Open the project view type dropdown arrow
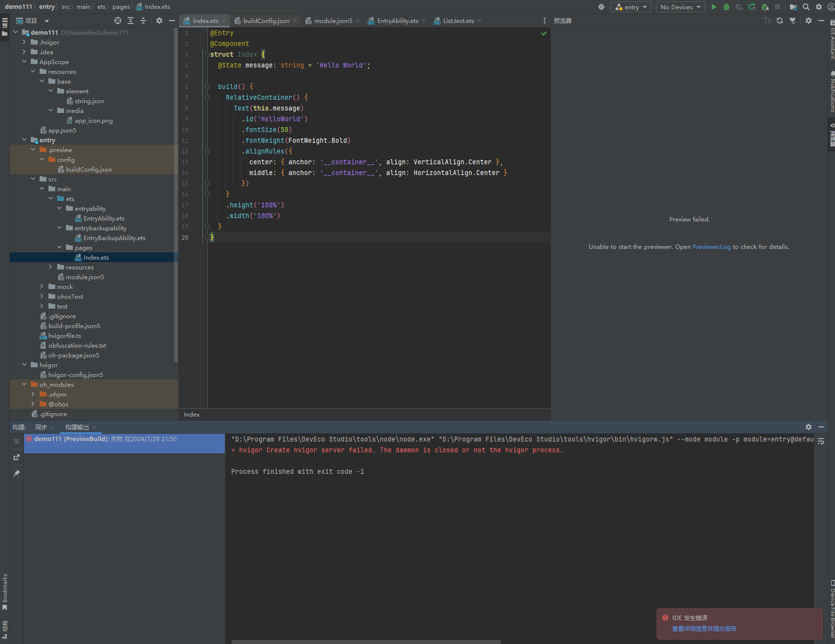 click(x=47, y=21)
